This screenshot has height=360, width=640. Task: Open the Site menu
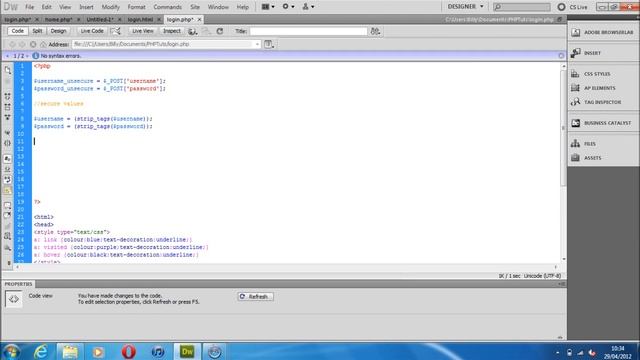[x=195, y=7]
